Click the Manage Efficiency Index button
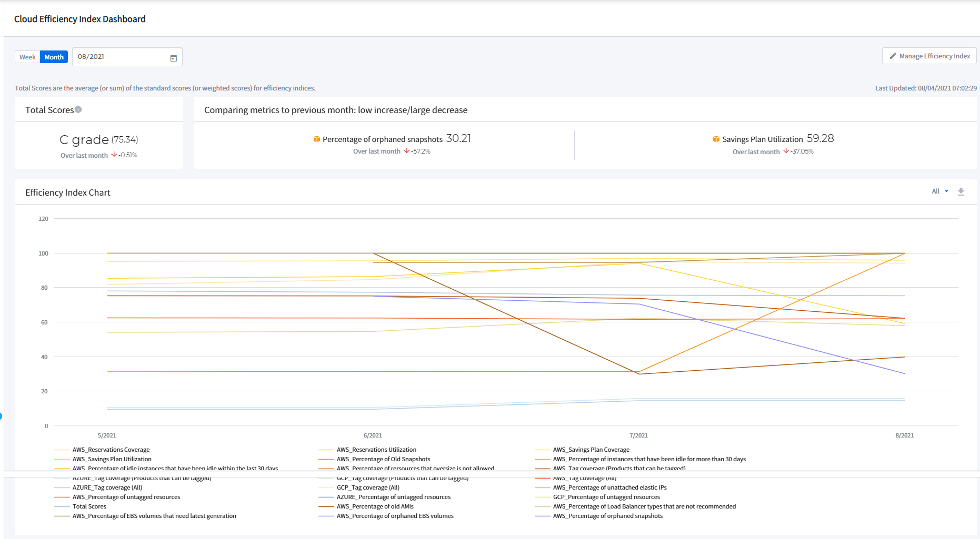 click(x=929, y=56)
